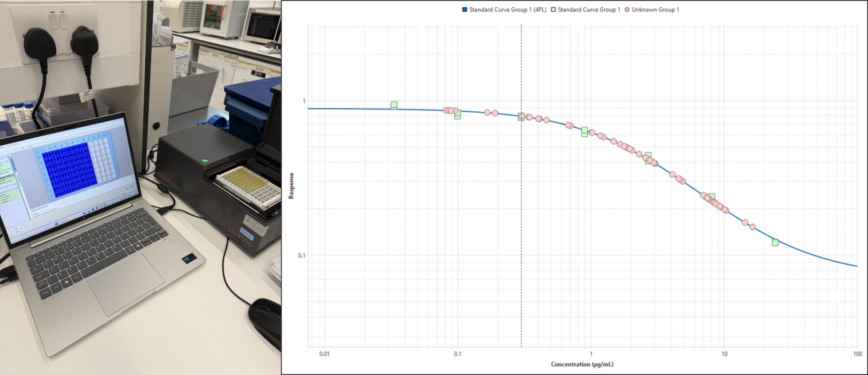Click the "Response" y-axis title
Screen dimensions: 868x375
291,185
